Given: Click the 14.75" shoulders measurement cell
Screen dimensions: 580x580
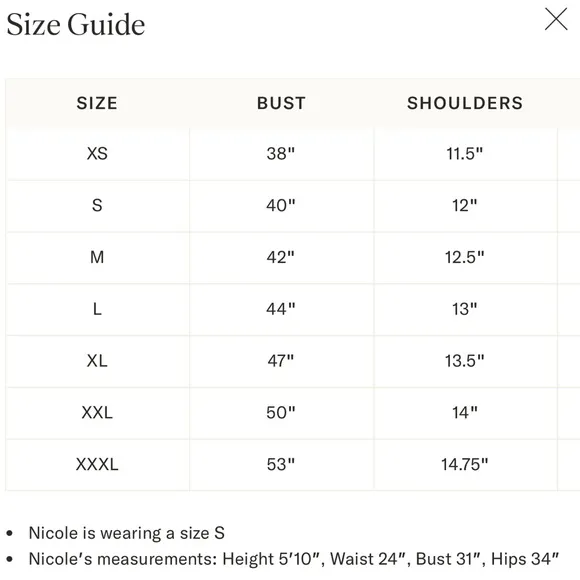Looking at the screenshot, I should (x=465, y=464).
